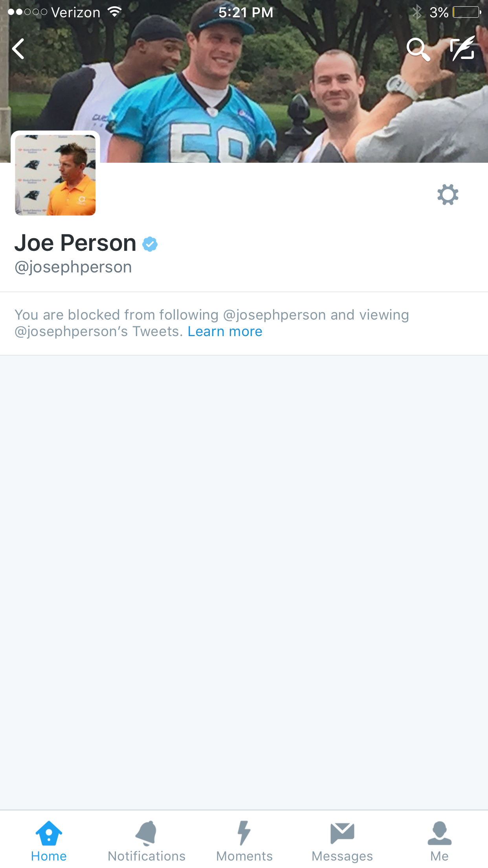Go back using the left arrow

[18, 49]
